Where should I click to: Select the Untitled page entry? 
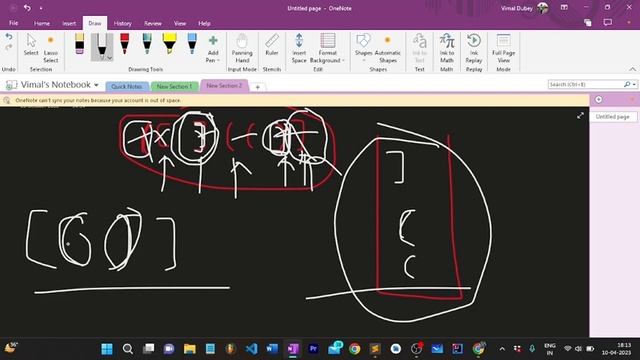pyautogui.click(x=612, y=117)
